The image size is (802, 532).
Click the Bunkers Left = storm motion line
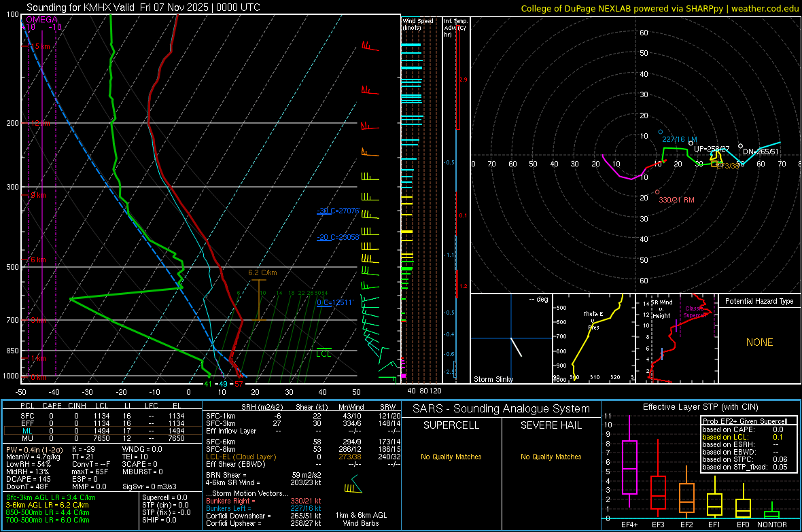[x=264, y=508]
